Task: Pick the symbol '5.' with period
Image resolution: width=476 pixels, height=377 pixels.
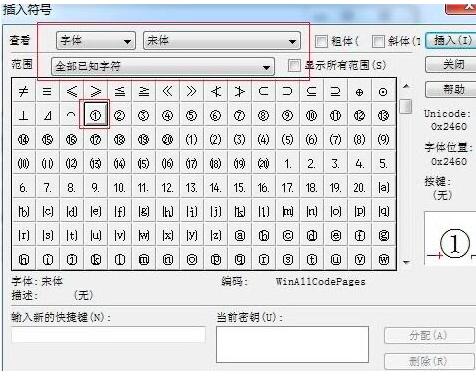Action: (383, 163)
